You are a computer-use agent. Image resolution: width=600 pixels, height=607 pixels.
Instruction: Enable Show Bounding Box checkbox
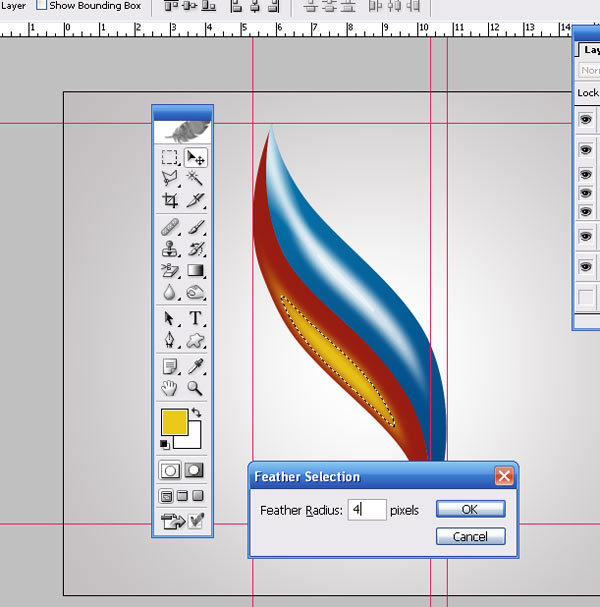tap(41, 5)
